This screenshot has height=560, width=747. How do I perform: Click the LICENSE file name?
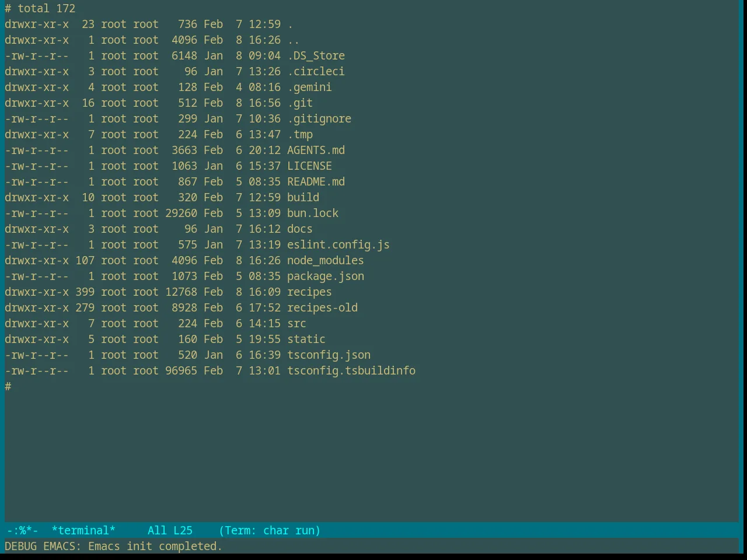(309, 166)
